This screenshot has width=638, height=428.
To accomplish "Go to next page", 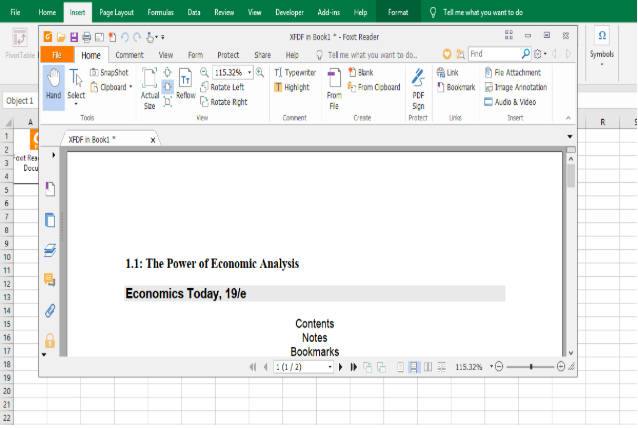I will (x=341, y=367).
